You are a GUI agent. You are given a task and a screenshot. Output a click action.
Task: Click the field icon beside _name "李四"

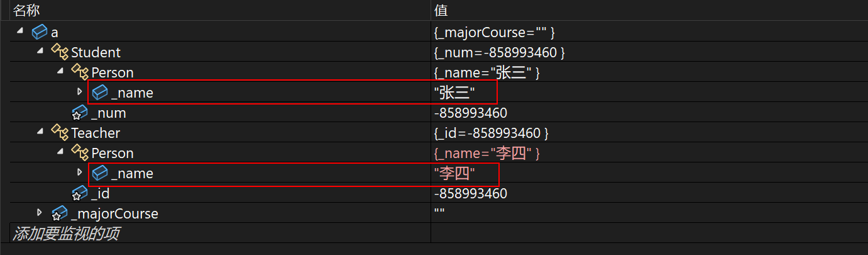[x=100, y=173]
